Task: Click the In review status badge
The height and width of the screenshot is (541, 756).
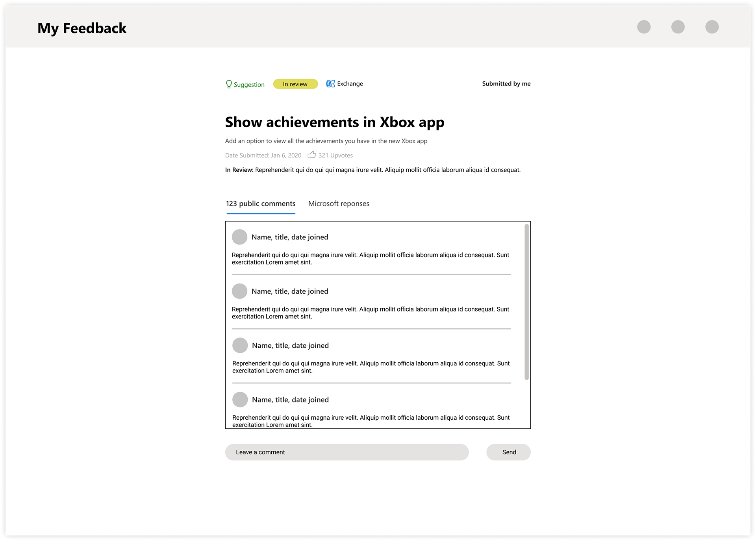Action: pos(295,84)
